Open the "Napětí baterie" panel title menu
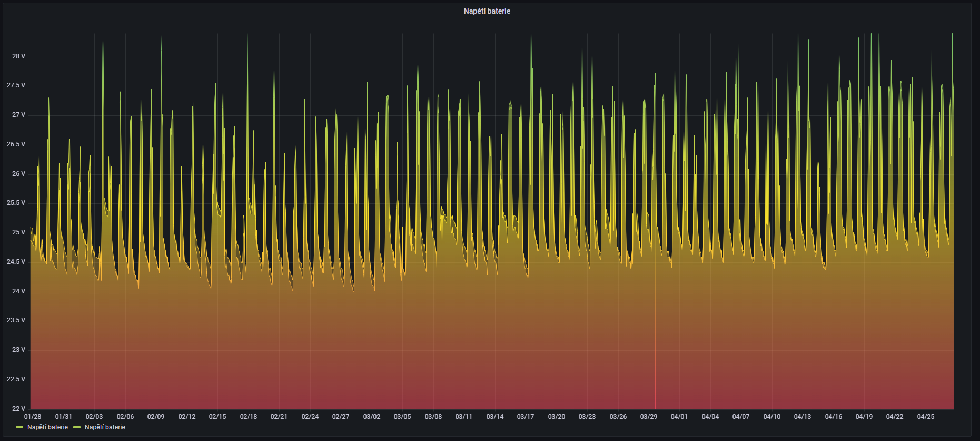Screen dimensions: 980x441 pos(487,11)
